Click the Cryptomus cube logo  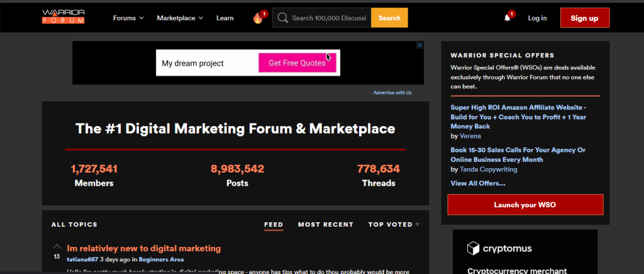473,248
